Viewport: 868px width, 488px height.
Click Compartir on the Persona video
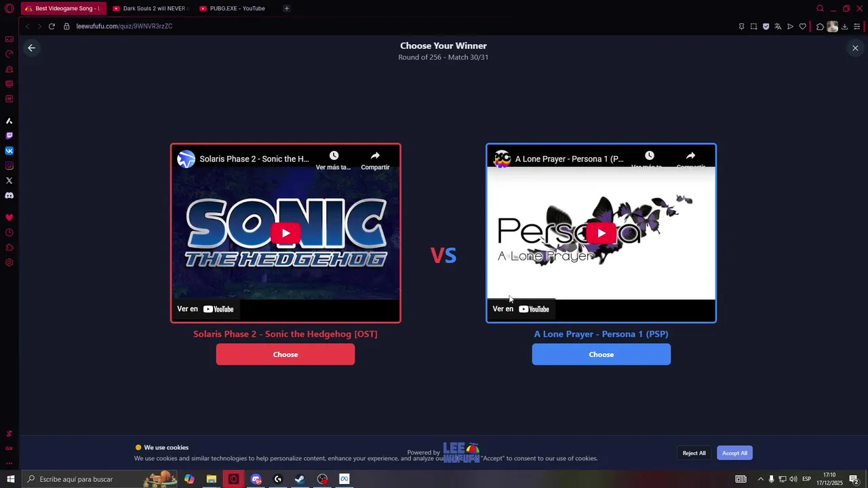click(690, 161)
